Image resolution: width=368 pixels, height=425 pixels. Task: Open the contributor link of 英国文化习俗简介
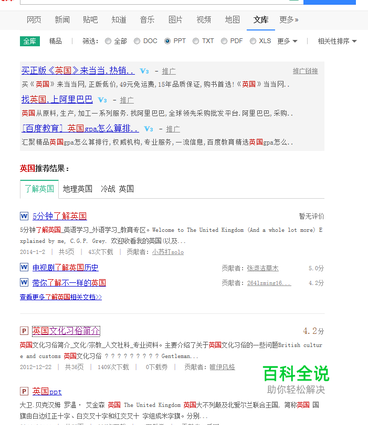222,367
